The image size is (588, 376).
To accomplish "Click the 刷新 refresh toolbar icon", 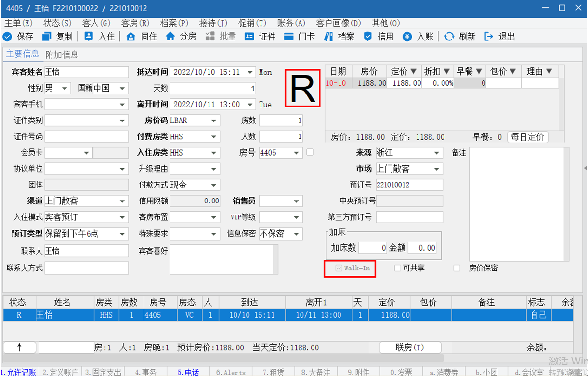I will click(x=449, y=36).
